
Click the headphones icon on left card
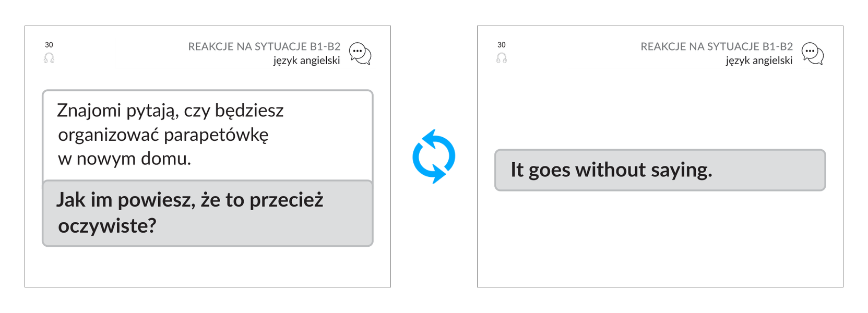point(49,58)
